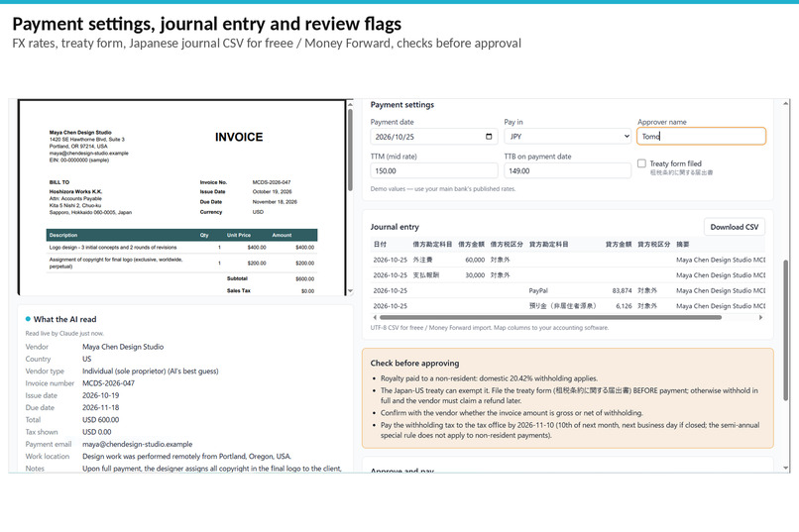Screen dimensions: 799x532
Task: Click the payment email maya@chendesign-studio.example
Action: coord(137,445)
